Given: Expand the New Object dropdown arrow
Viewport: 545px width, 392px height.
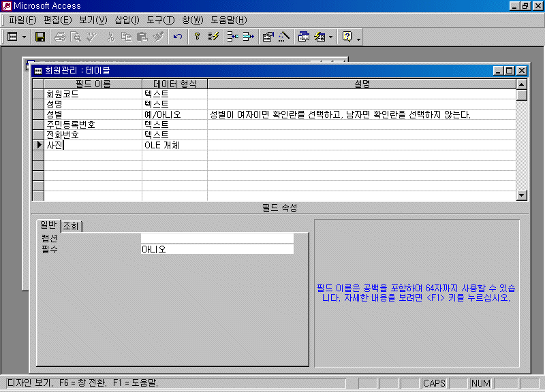Looking at the screenshot, I should pos(330,37).
